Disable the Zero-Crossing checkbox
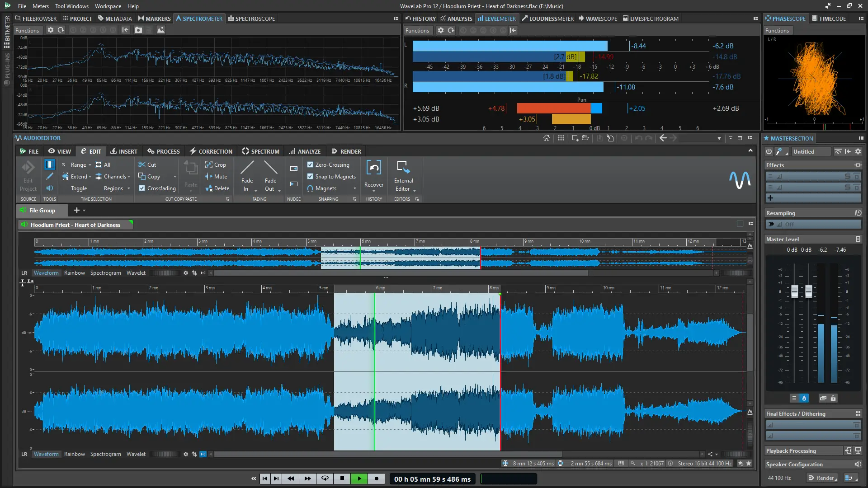Image resolution: width=868 pixels, height=488 pixels. pos(310,164)
